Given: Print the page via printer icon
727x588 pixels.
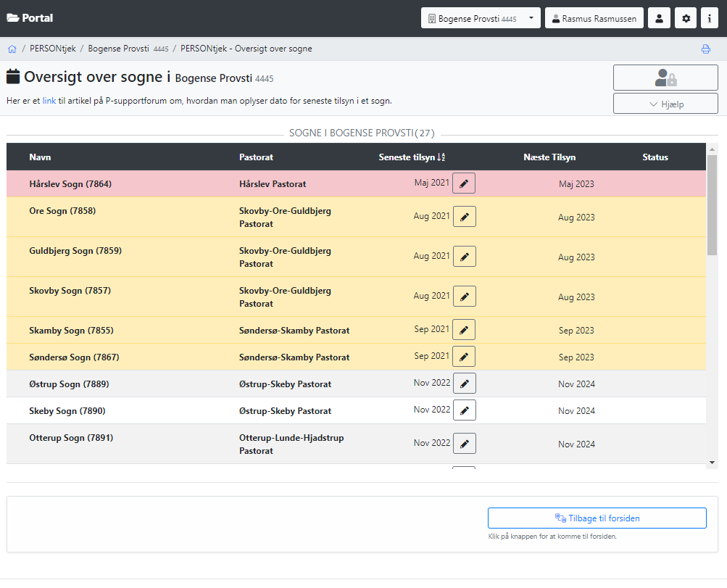Looking at the screenshot, I should pyautogui.click(x=706, y=49).
